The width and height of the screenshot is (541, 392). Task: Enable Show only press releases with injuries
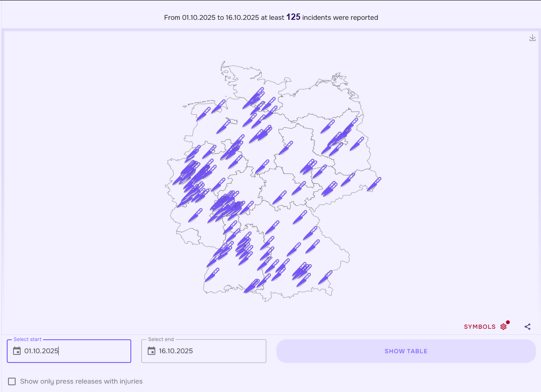tap(12, 381)
